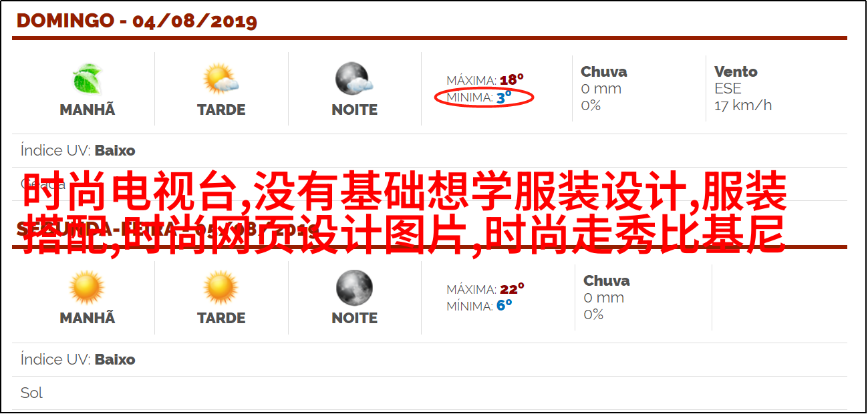Click Sunday's Índice UV: Baixo row
This screenshot has width=868, height=414.
coord(430,150)
